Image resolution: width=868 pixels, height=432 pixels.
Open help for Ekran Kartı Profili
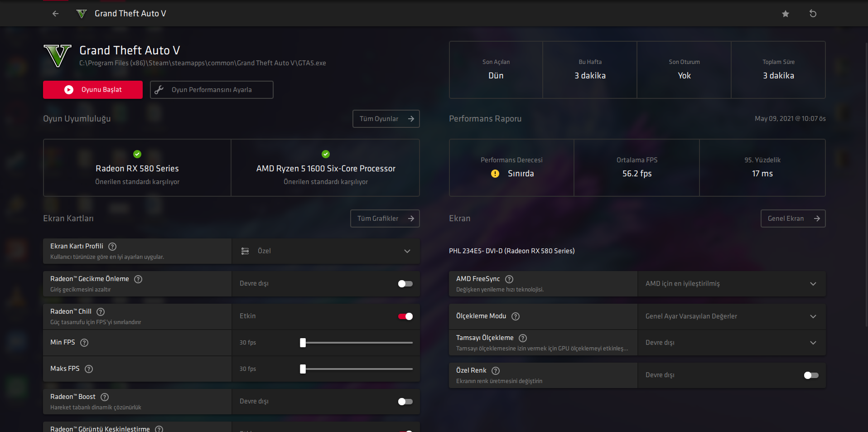tap(112, 246)
